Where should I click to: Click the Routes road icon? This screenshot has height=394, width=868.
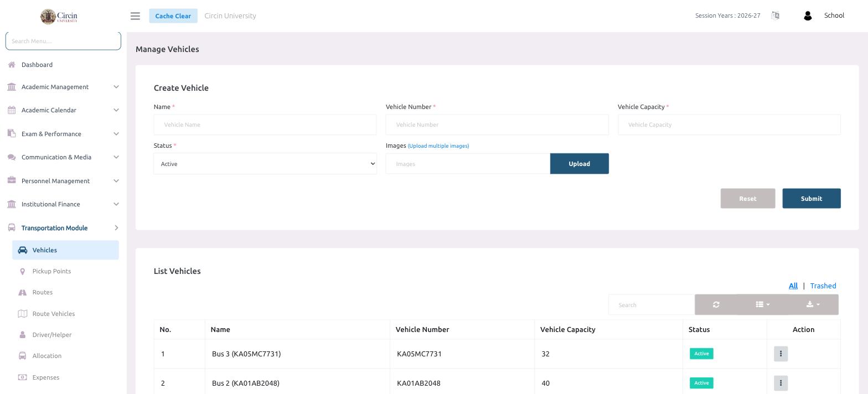(23, 292)
